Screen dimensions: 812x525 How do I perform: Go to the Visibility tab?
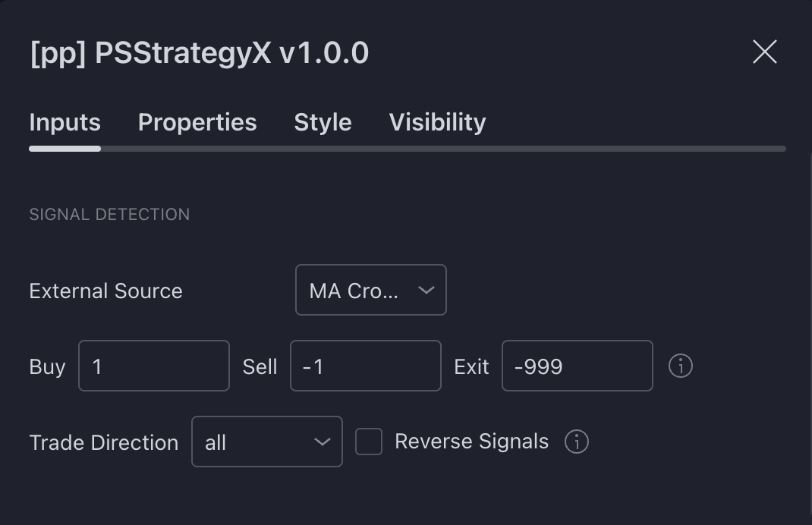tap(437, 122)
